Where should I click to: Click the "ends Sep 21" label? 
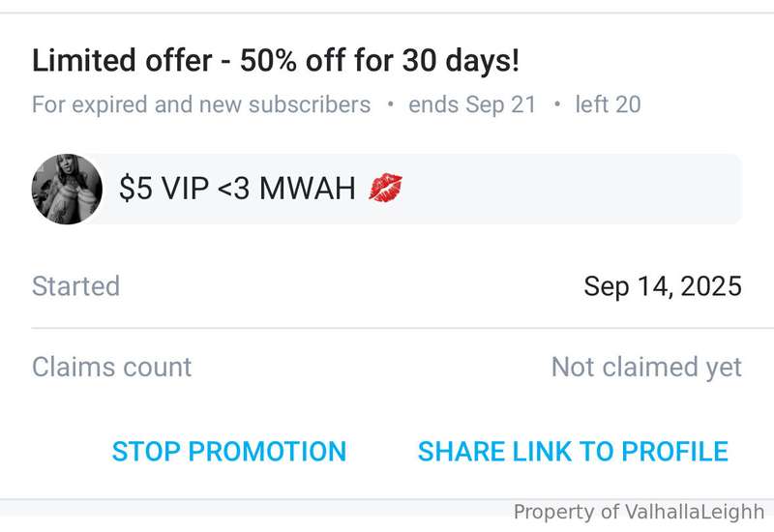pyautogui.click(x=472, y=104)
